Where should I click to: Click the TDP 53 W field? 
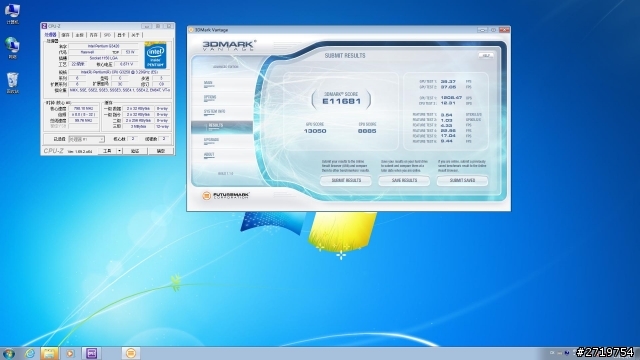(x=130, y=52)
